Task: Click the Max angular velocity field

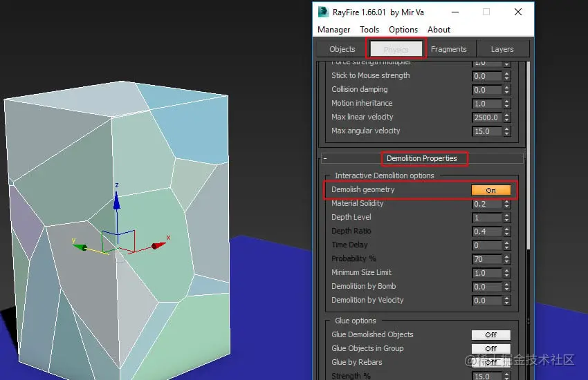Action: click(x=487, y=131)
